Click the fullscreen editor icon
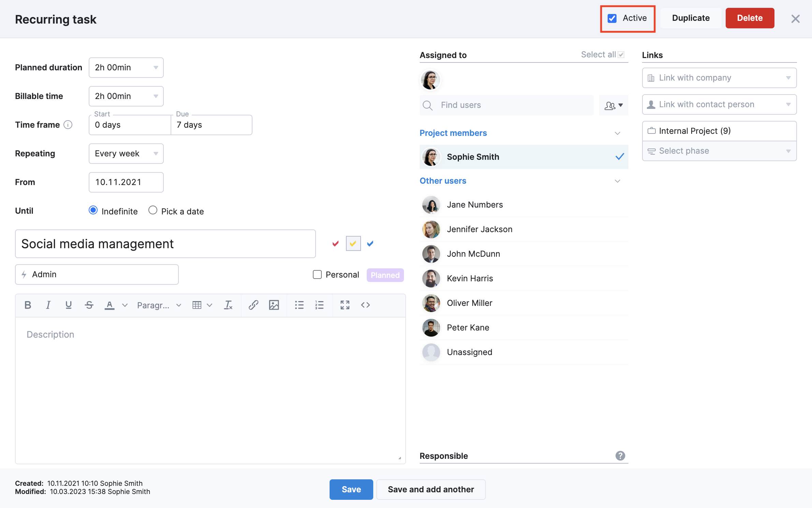 [x=345, y=305]
